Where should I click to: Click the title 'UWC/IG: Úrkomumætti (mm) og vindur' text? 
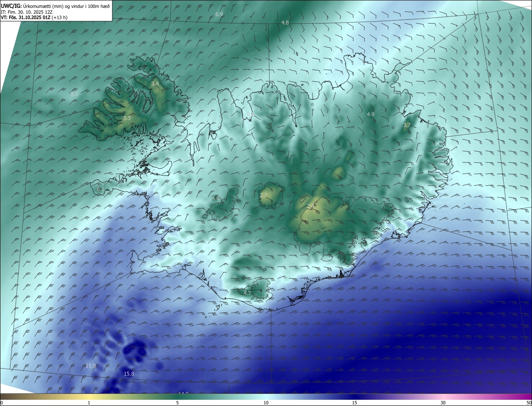55,6
